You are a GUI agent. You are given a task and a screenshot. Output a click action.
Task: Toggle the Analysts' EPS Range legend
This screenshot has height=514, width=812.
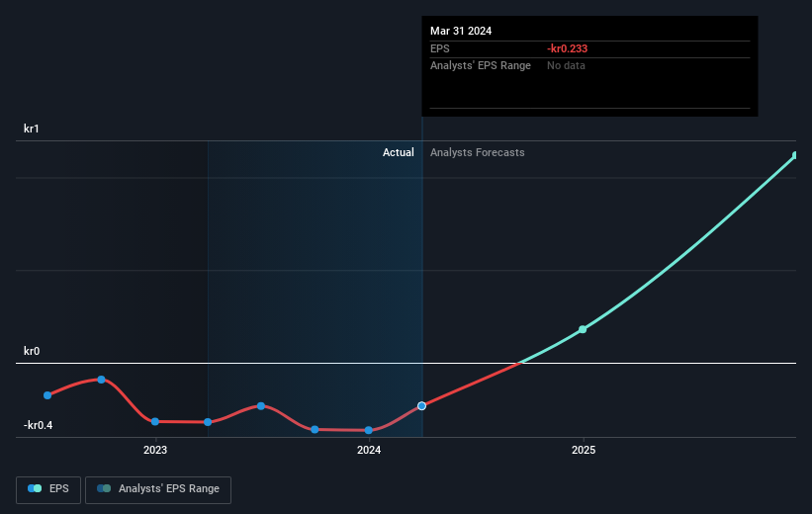[x=158, y=489]
